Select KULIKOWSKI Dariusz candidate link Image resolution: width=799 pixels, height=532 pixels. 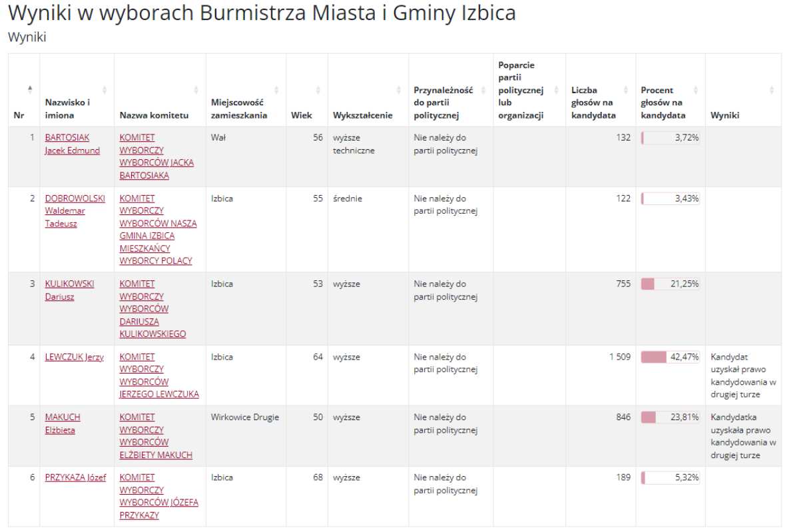(x=69, y=290)
